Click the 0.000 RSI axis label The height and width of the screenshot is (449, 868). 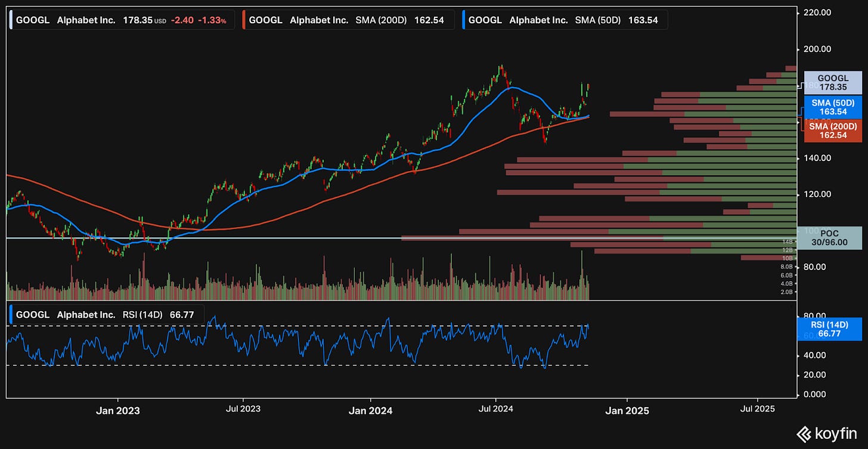814,395
